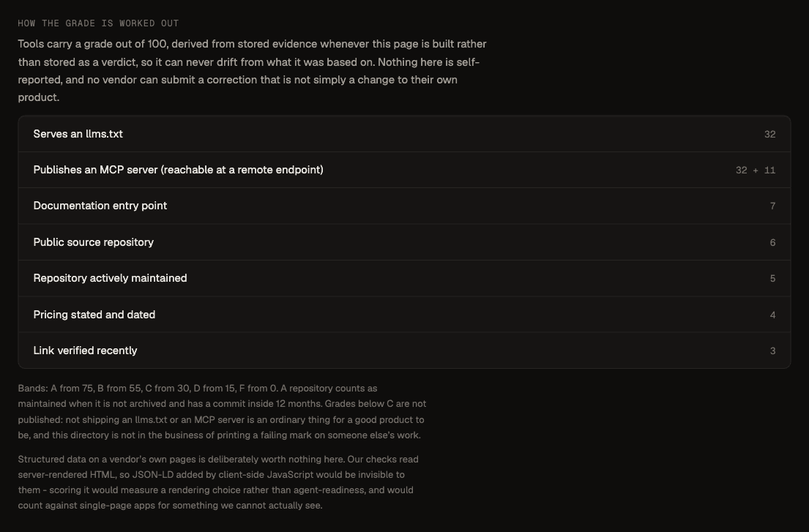809x532 pixels.
Task: Click the 'Bands: A from 75' explanation text
Action: pyautogui.click(x=223, y=412)
